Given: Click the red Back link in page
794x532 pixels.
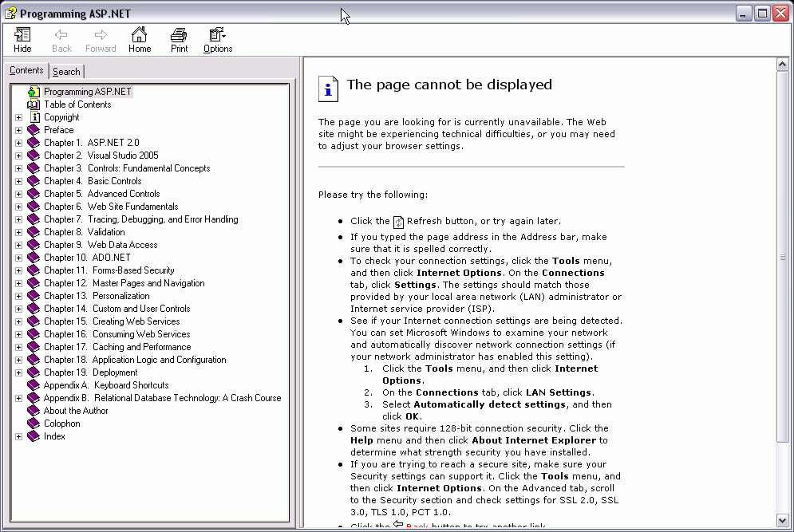Looking at the screenshot, I should [417, 526].
